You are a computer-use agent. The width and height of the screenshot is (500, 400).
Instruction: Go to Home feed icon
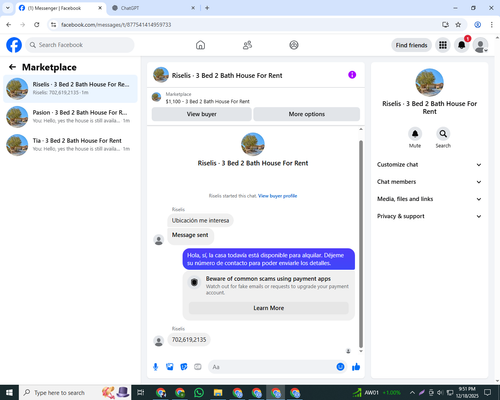[200, 45]
